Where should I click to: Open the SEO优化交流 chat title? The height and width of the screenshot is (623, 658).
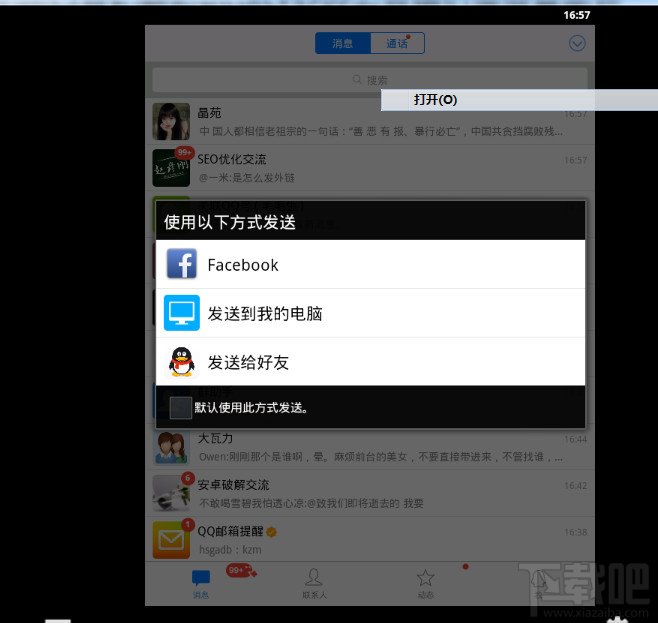coord(232,159)
